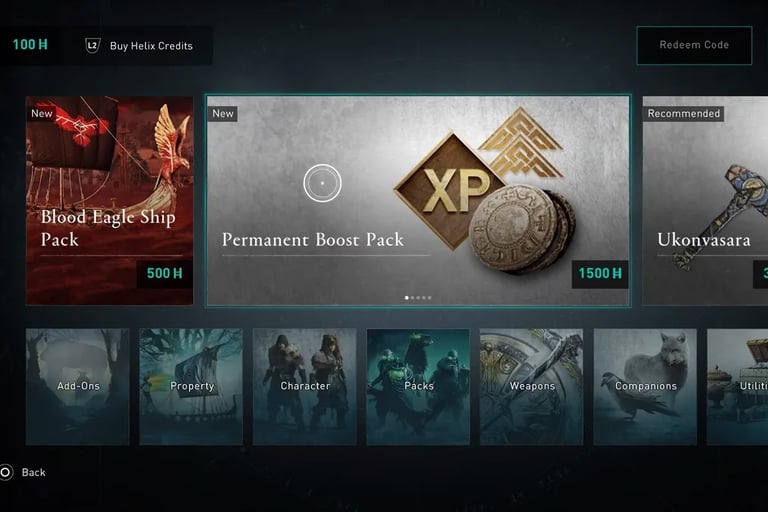Select the Blood Eagle Ship Pack card
The image size is (768, 512).
tap(110, 201)
